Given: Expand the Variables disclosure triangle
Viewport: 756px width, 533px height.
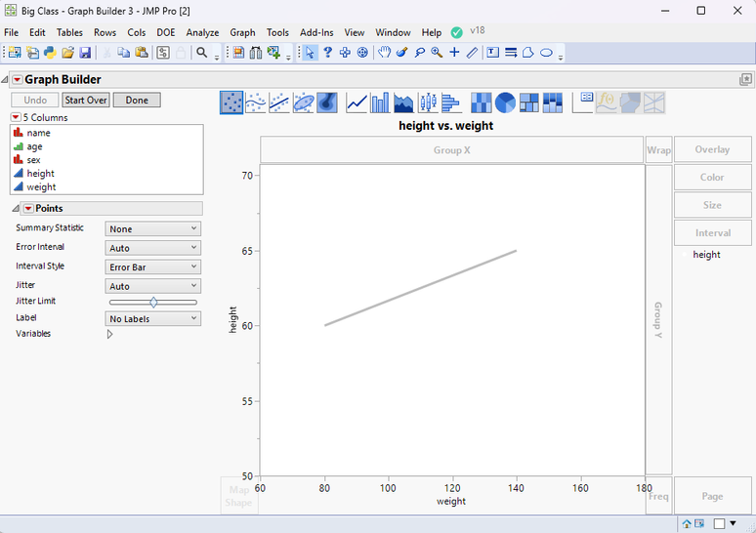Looking at the screenshot, I should tap(109, 334).
